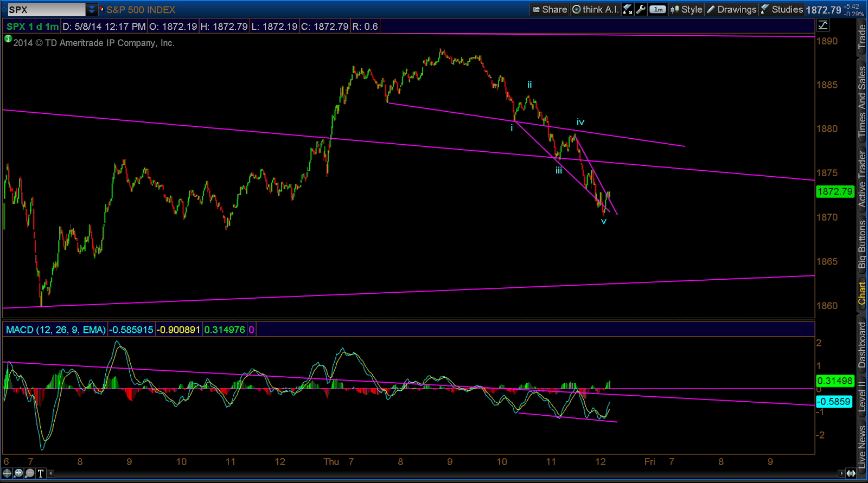
Task: Click the Share button
Action: 550,9
